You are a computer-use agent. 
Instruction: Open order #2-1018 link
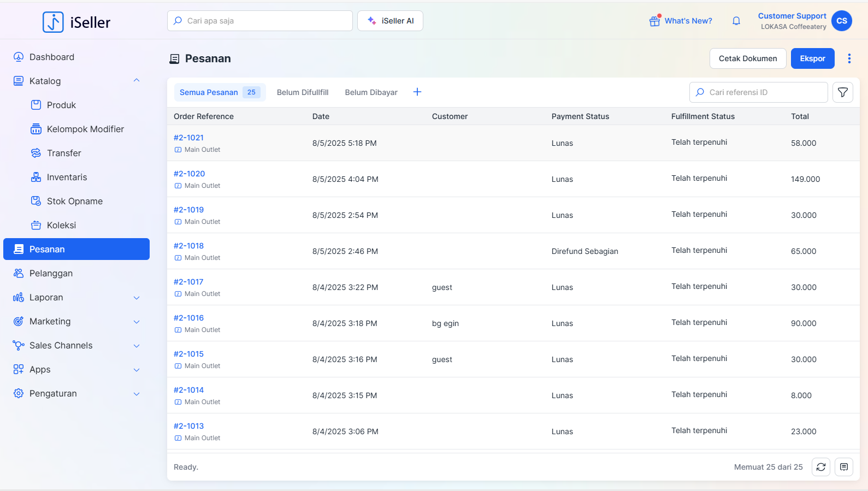pos(188,246)
